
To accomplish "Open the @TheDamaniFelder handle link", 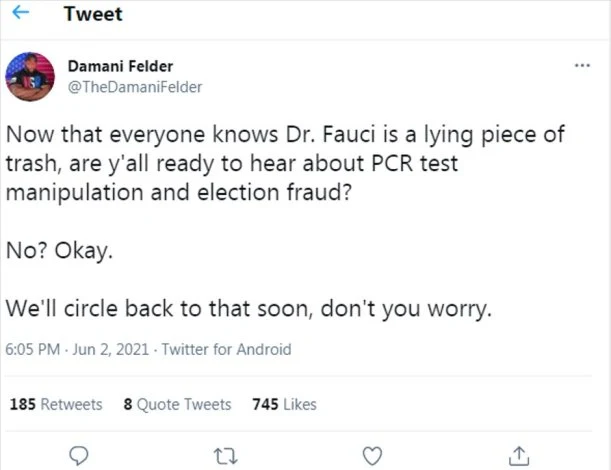I will coord(134,86).
